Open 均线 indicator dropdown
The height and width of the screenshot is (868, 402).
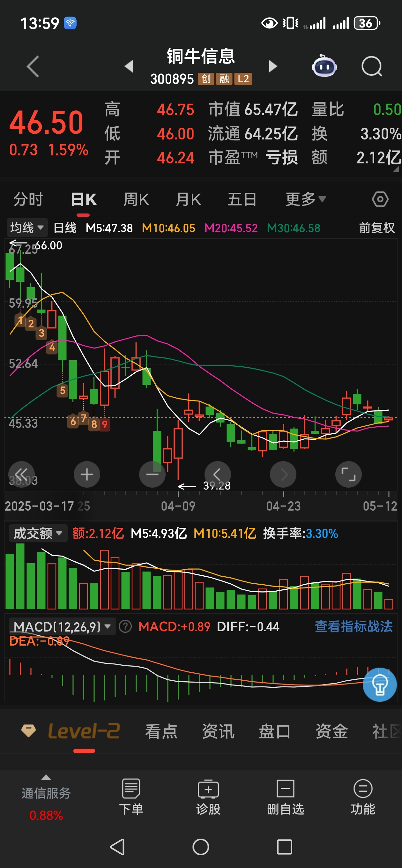(27, 228)
